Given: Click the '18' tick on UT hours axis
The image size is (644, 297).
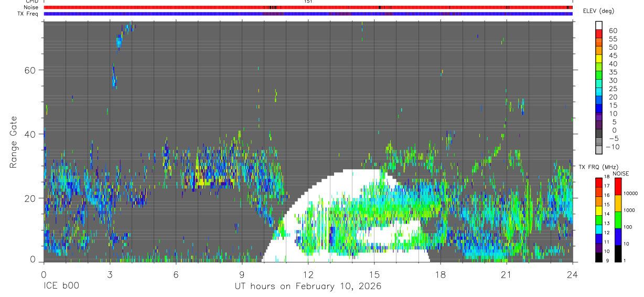Looking at the screenshot, I should point(440,274).
